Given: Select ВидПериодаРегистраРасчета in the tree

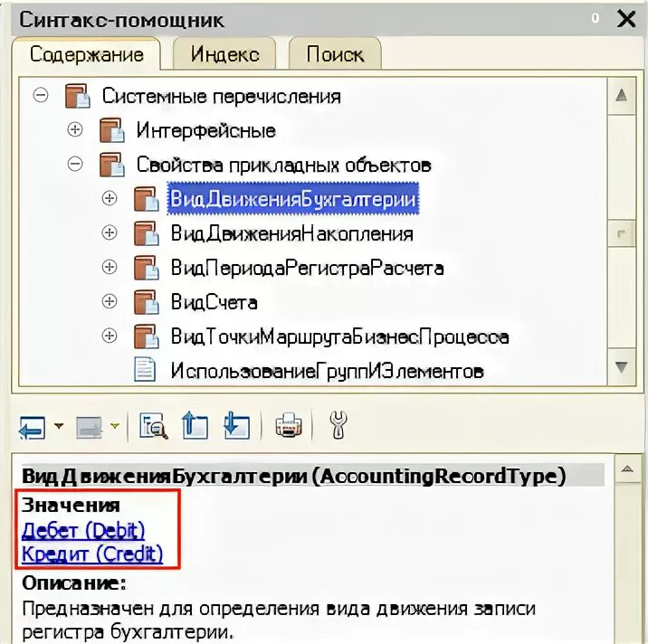Looking at the screenshot, I should click(308, 269).
